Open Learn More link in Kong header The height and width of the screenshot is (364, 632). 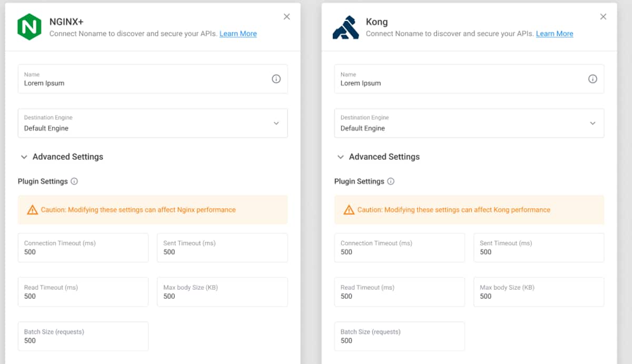[555, 34]
